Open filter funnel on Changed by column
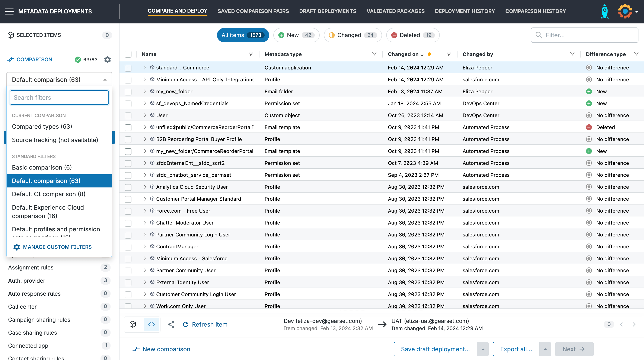Image resolution: width=644 pixels, height=360 pixels. pos(572,54)
